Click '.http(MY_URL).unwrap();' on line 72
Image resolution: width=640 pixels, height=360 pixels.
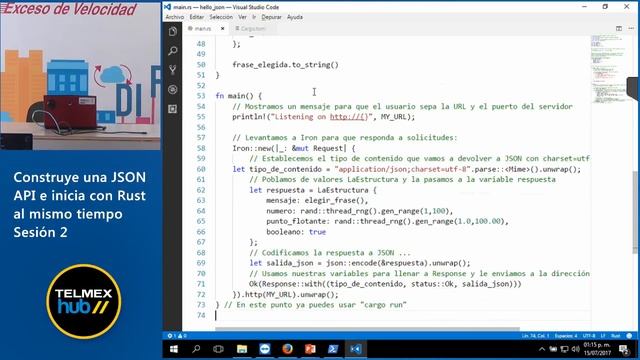289,295
